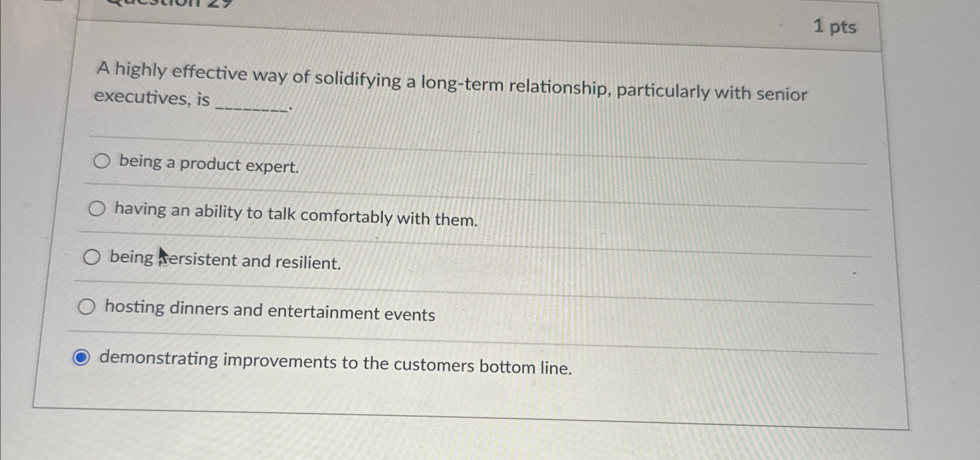This screenshot has width=980, height=460.
Task: Pick 'hosting dinners and entertainment events' answer
Action: click(x=87, y=306)
